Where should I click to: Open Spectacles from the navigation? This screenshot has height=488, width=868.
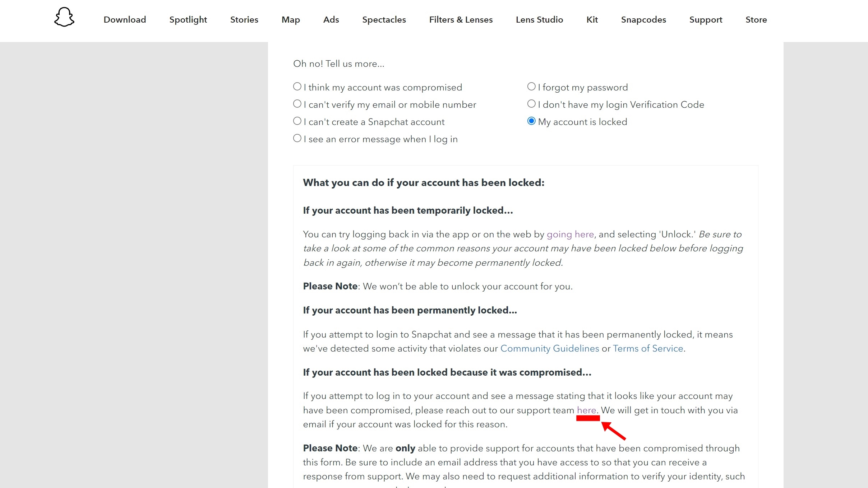coord(384,19)
